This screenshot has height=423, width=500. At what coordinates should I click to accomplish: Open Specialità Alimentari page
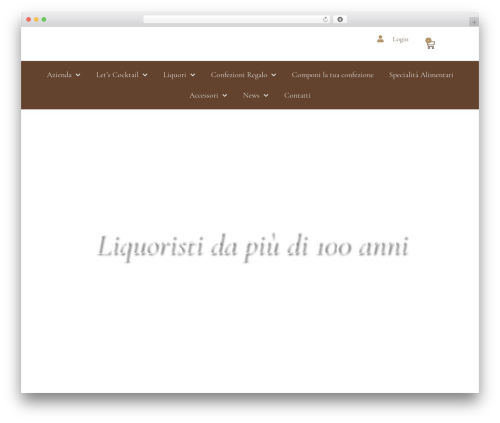coord(421,75)
